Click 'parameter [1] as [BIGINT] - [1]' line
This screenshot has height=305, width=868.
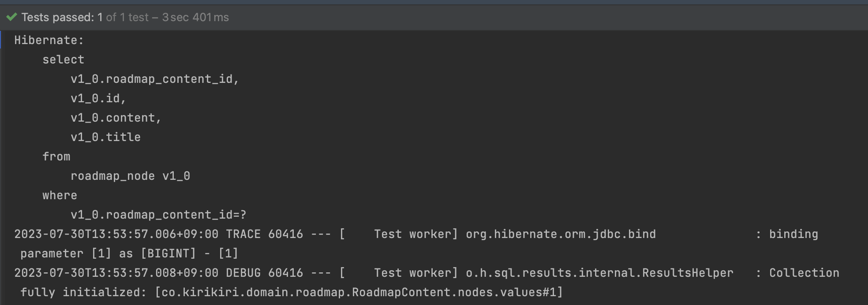click(129, 253)
